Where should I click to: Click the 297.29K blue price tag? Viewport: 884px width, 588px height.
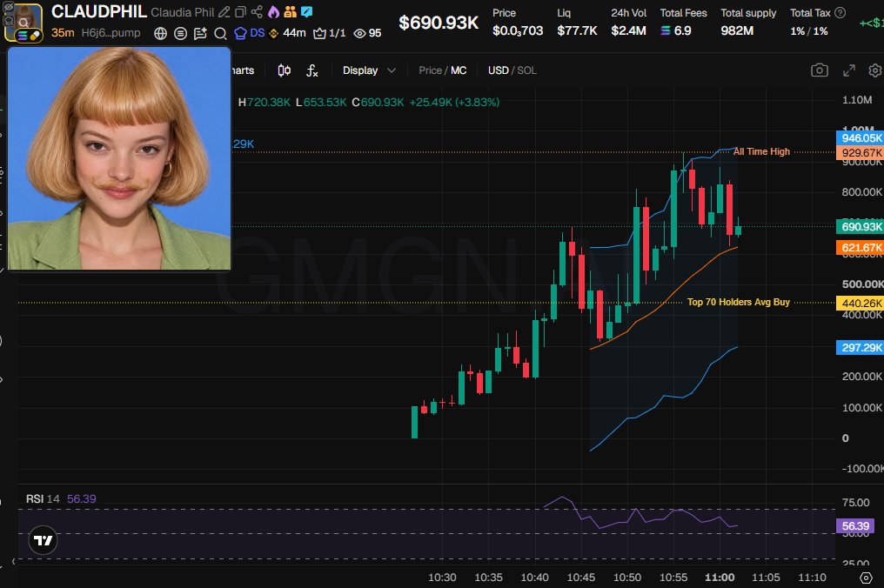(860, 348)
